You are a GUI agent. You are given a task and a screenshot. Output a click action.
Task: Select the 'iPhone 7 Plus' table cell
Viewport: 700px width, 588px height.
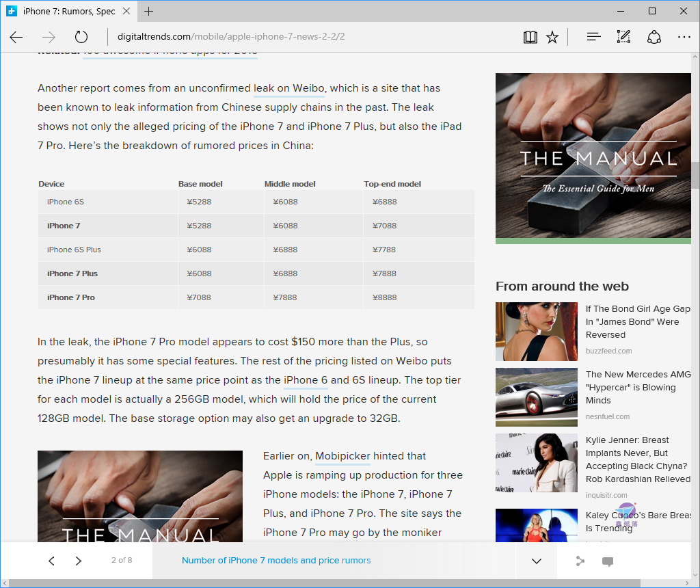(108, 273)
